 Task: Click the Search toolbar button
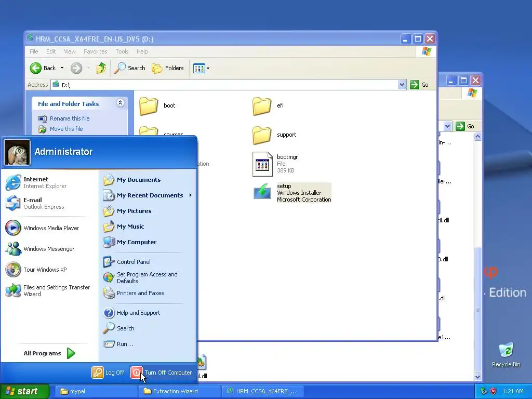(x=129, y=68)
